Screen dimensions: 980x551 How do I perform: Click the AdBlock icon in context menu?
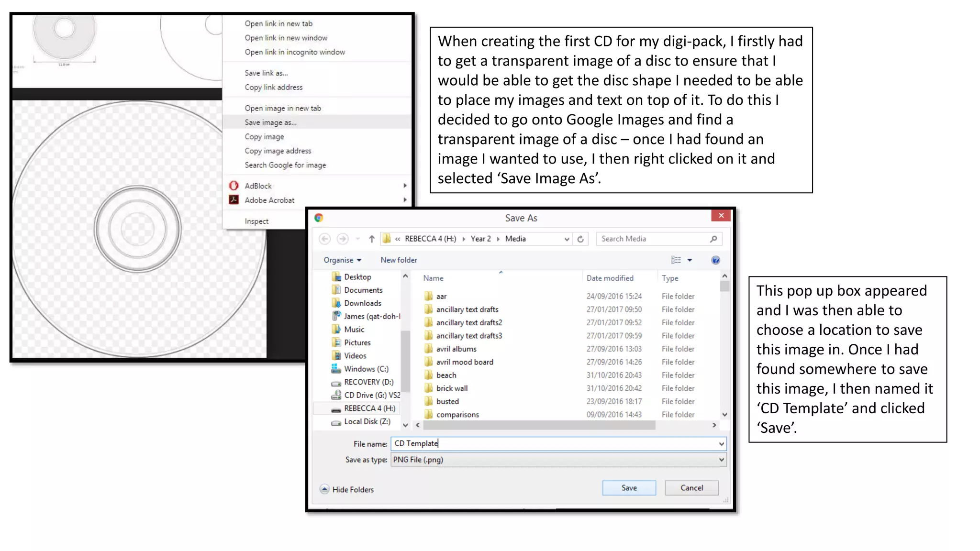pos(234,186)
